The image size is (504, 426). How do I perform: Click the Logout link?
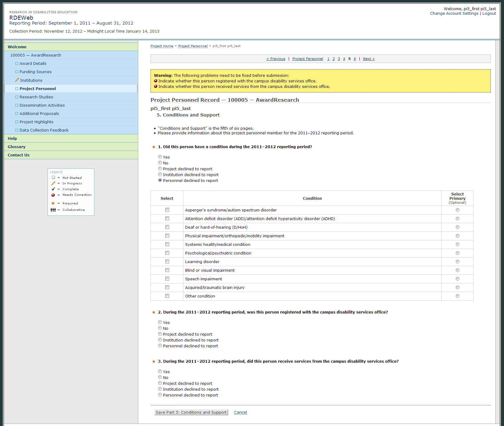coord(489,14)
